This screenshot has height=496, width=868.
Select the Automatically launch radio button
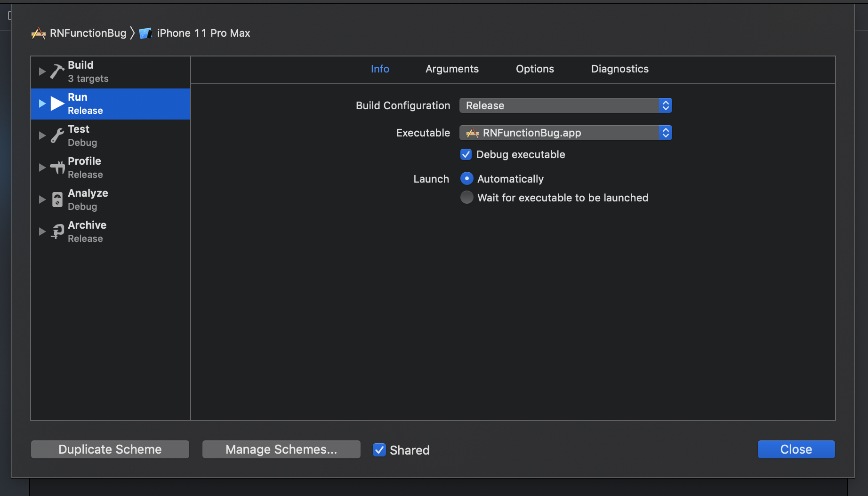[466, 178]
